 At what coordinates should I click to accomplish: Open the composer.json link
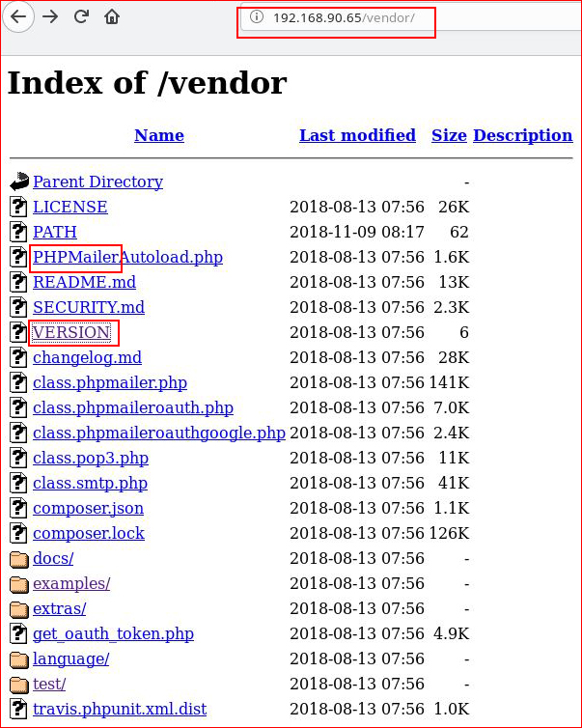click(x=88, y=508)
